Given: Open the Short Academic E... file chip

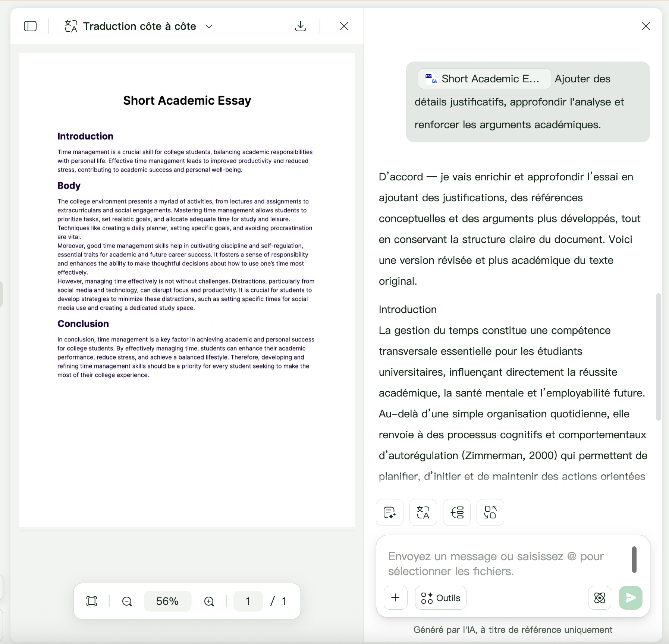Looking at the screenshot, I should pos(484,79).
